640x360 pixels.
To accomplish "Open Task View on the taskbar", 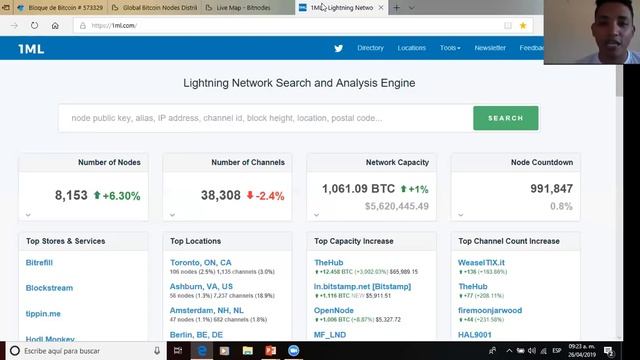I will [x=178, y=351].
